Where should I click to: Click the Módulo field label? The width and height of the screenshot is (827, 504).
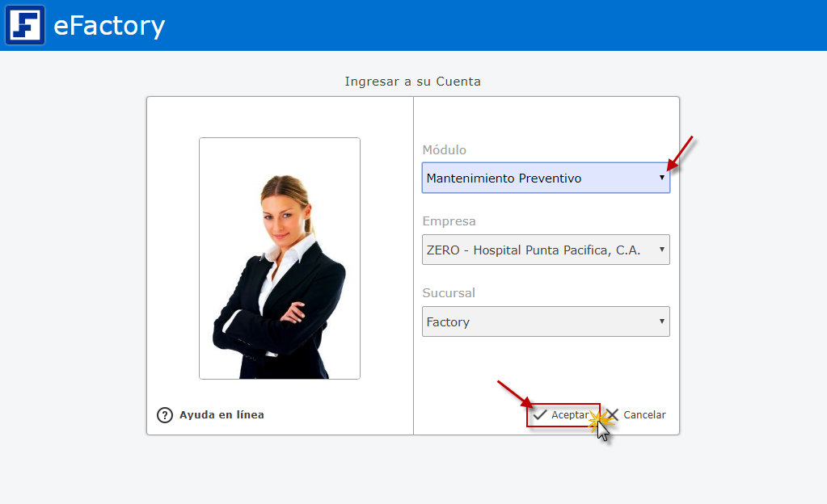pos(444,150)
